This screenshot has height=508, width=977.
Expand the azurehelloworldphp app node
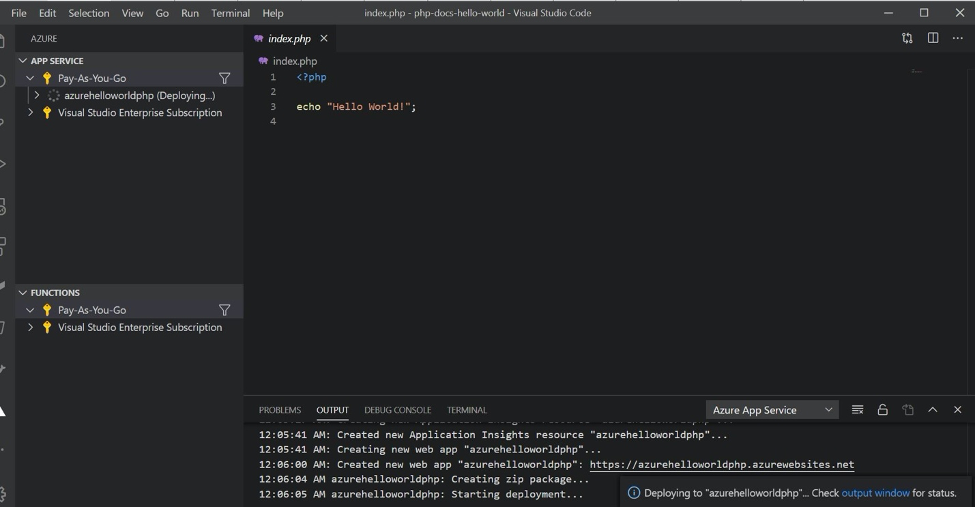[37, 95]
